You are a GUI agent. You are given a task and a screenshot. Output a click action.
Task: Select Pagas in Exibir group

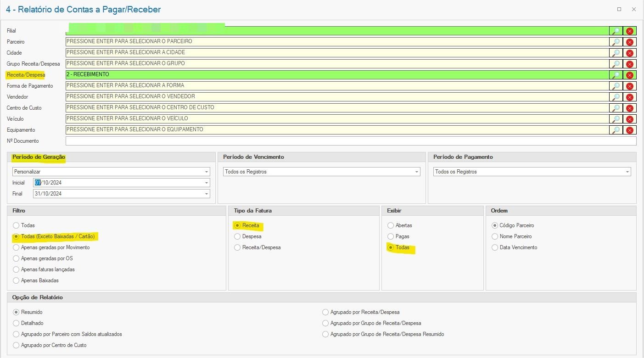coord(391,236)
